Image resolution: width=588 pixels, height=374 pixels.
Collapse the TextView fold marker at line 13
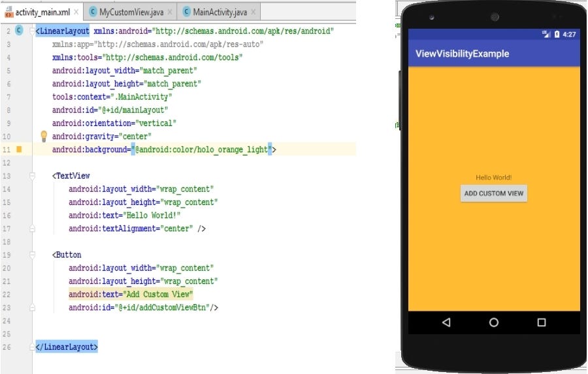click(32, 176)
